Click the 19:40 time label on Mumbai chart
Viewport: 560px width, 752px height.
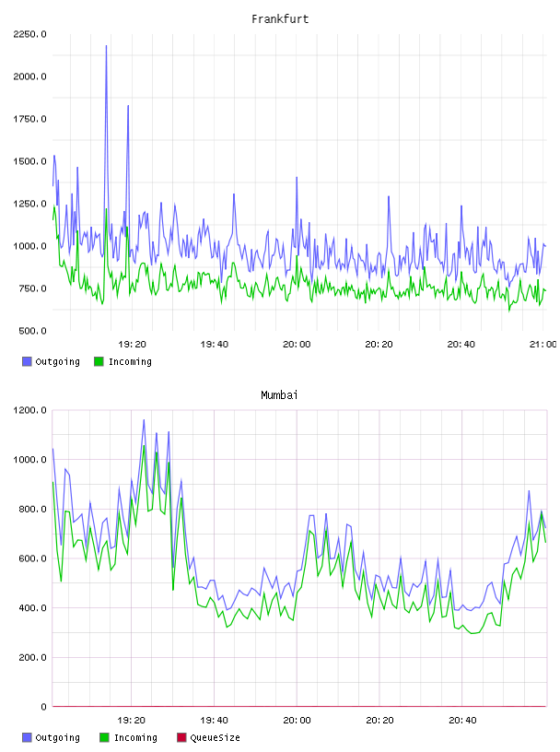click(x=214, y=720)
